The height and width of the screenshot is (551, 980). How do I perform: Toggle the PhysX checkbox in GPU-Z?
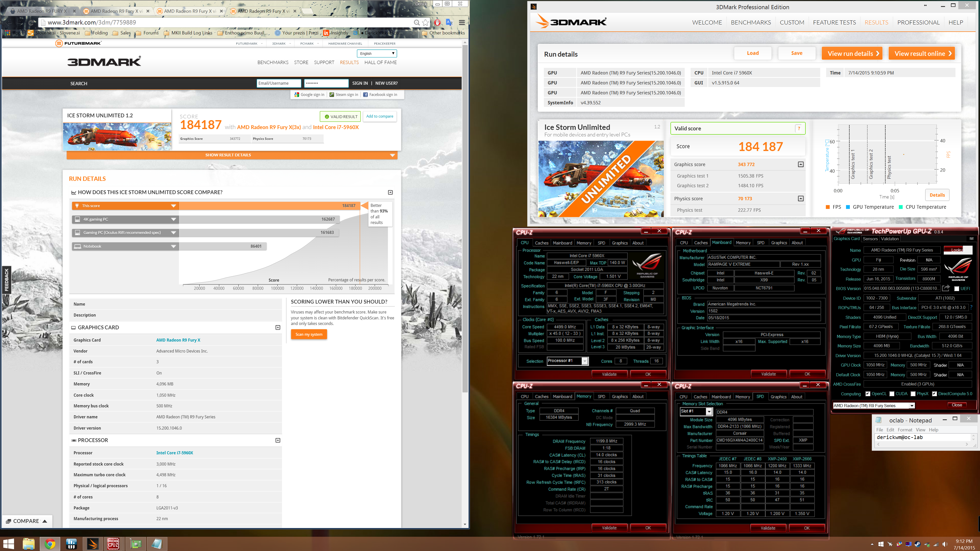click(x=913, y=394)
